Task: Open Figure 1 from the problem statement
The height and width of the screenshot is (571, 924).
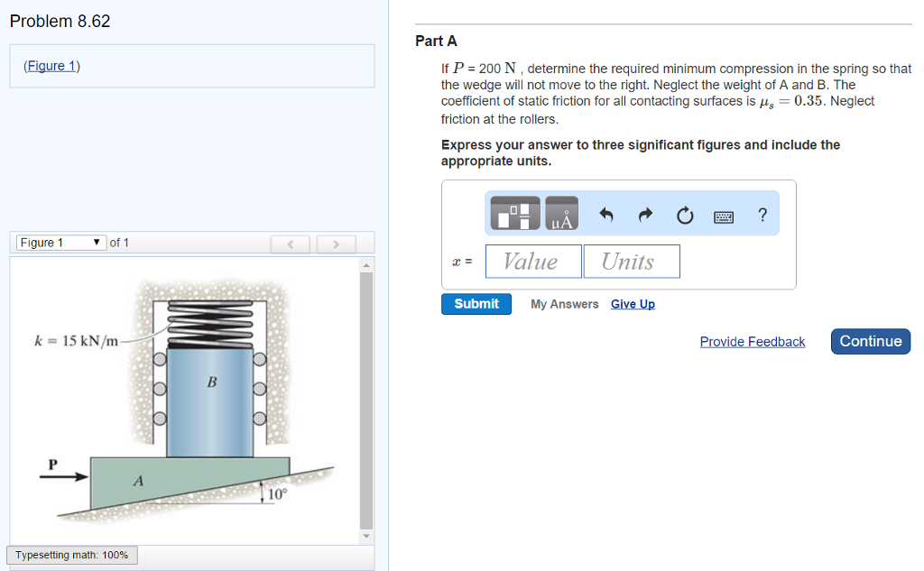Action: tap(51, 65)
